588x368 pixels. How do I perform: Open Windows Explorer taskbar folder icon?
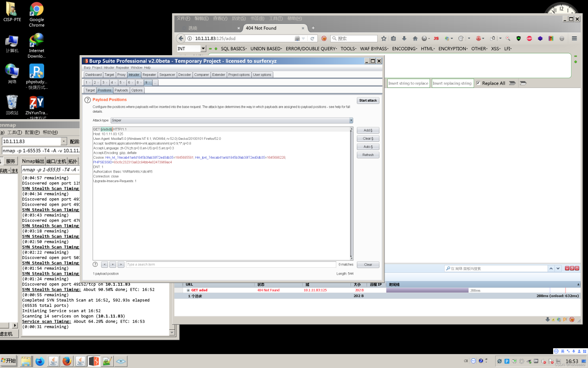point(26,361)
